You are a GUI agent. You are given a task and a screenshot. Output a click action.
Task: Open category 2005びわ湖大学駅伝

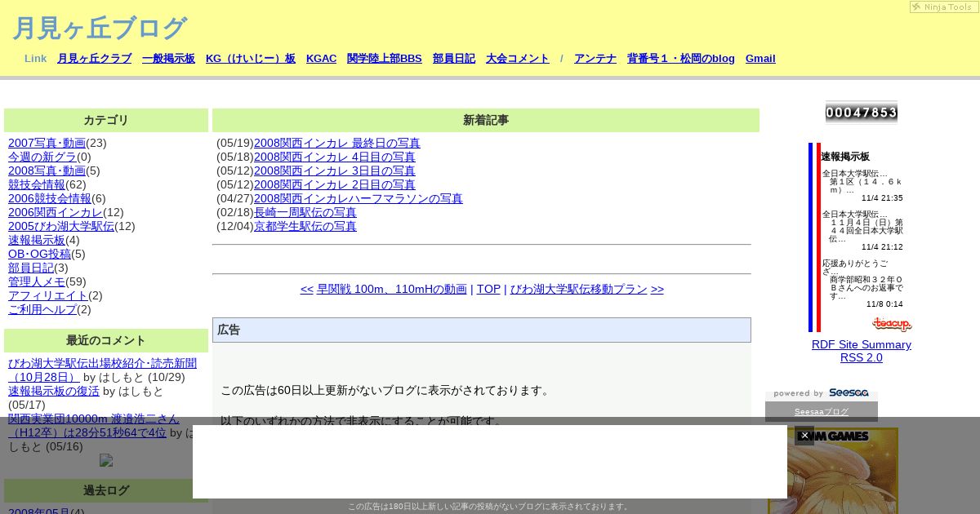pyautogui.click(x=61, y=226)
